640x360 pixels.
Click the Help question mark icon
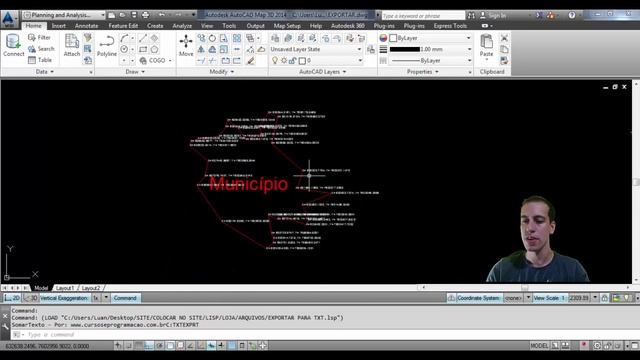coord(572,15)
